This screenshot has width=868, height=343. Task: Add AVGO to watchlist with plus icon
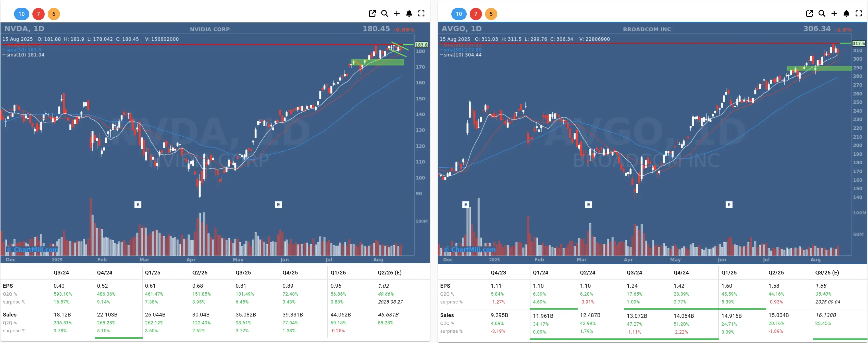(834, 14)
